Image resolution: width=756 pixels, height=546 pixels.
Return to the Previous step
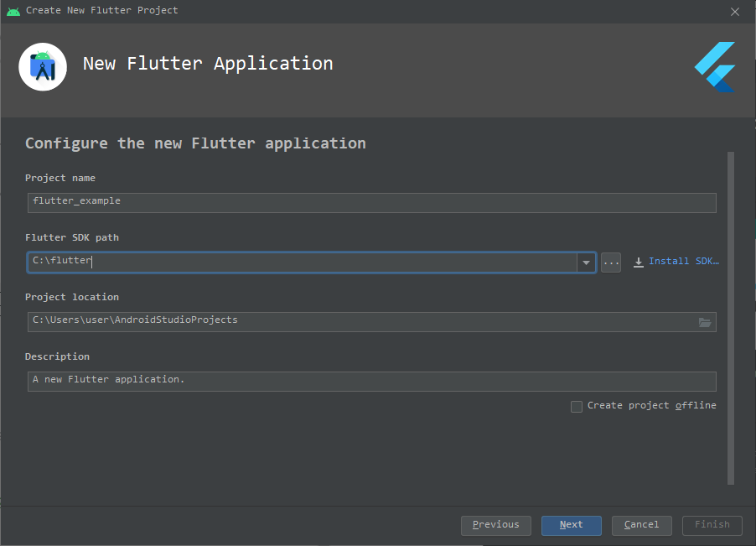coord(495,525)
